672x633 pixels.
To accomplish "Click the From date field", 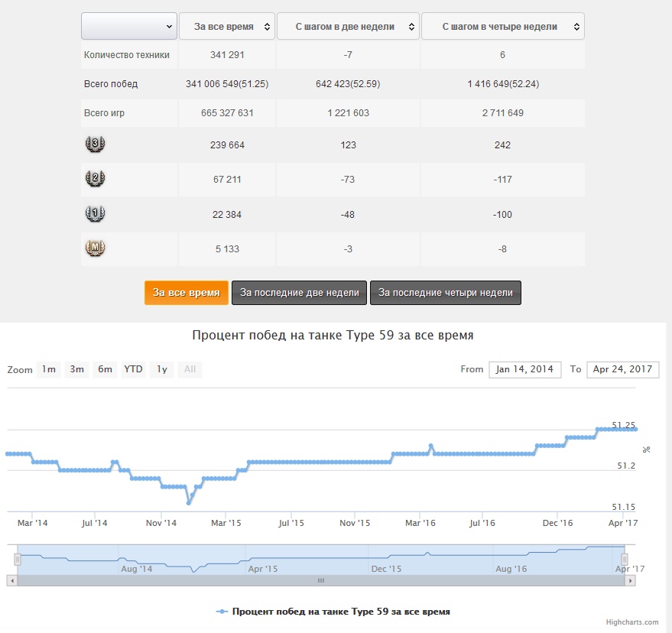I will [x=524, y=369].
